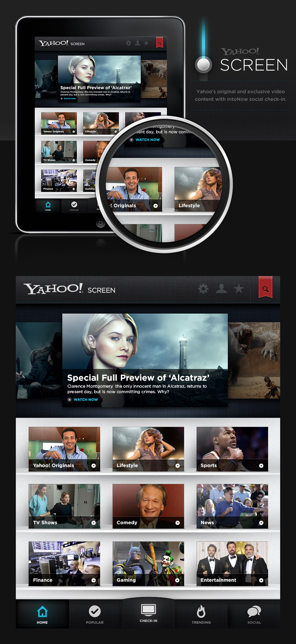Open search via the red ribbon in large header

click(265, 287)
